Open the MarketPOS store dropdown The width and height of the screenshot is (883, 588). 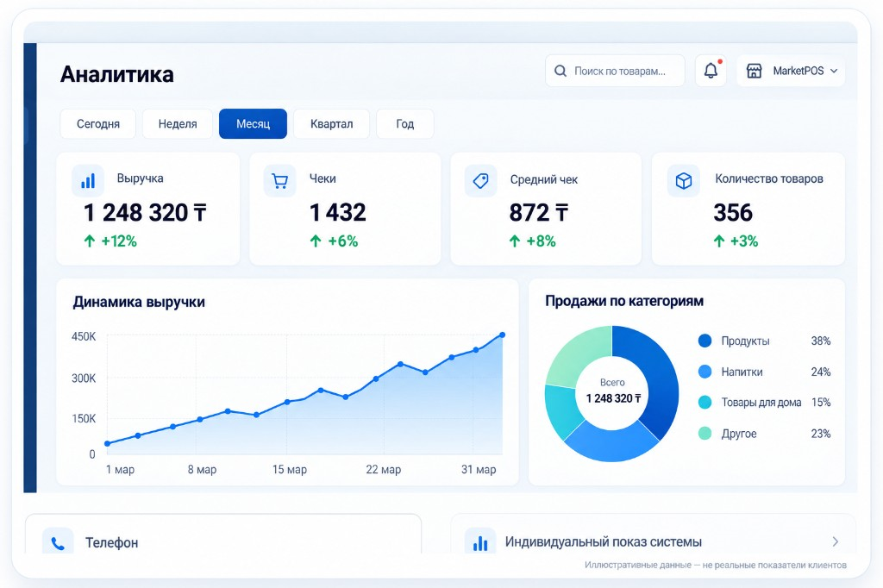click(791, 71)
